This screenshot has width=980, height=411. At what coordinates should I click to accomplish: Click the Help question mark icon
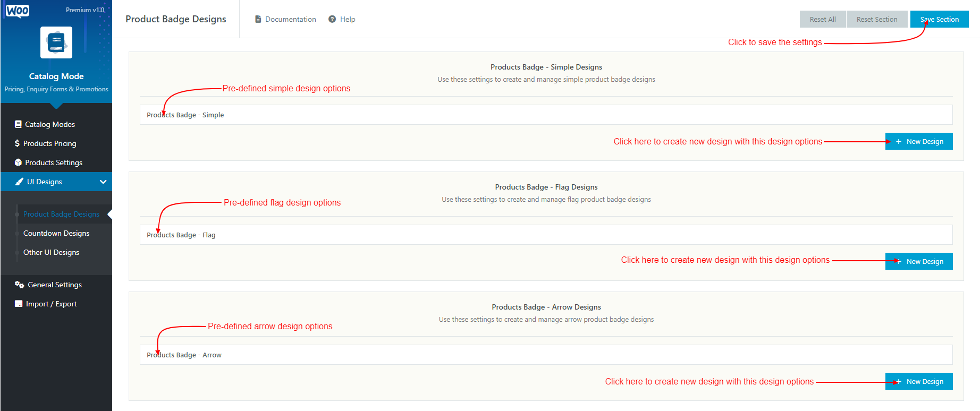click(332, 19)
